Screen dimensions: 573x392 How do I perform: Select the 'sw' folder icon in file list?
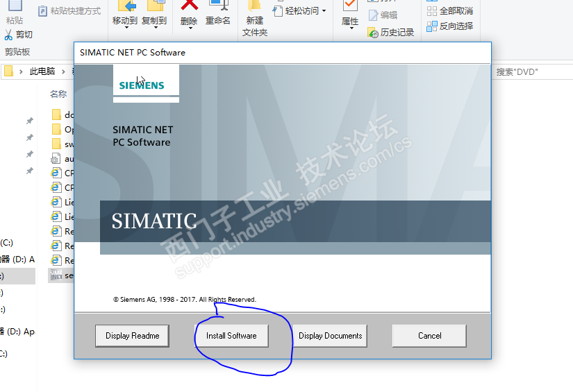(x=57, y=144)
